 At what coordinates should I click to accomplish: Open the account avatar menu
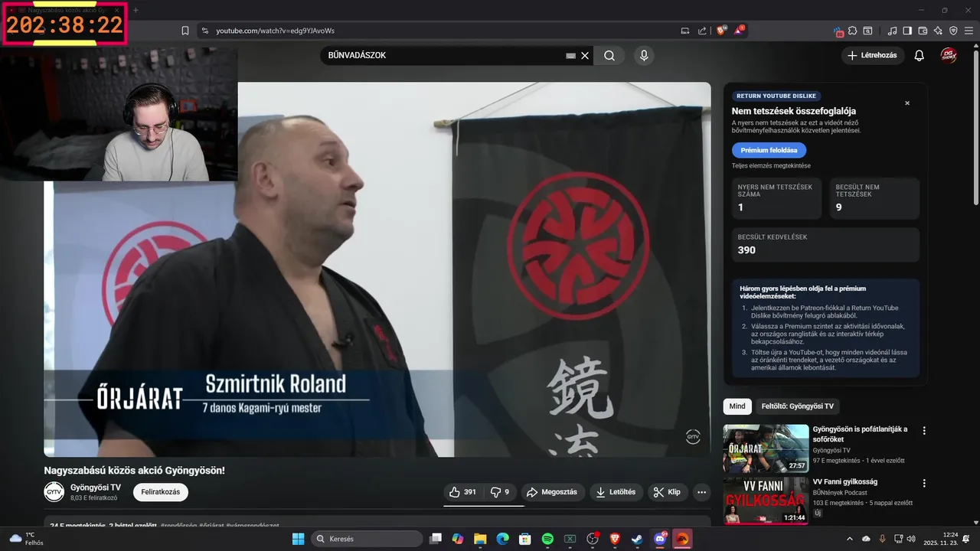(x=949, y=55)
